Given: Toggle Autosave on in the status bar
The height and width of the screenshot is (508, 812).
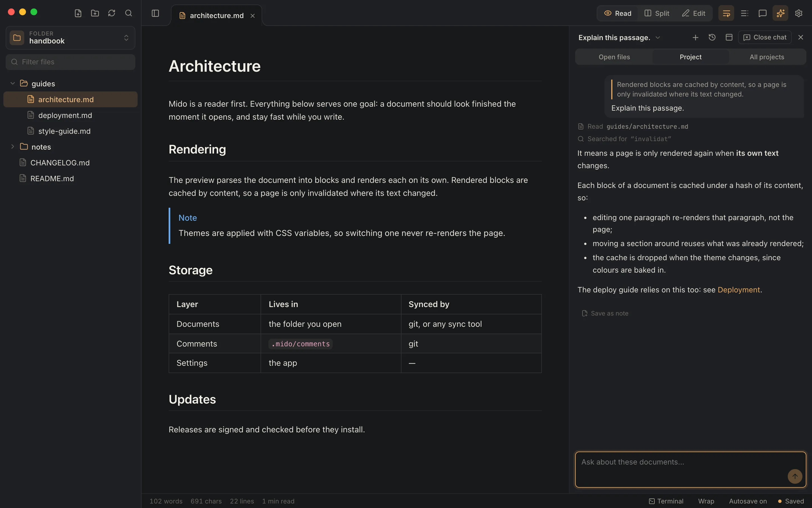Looking at the screenshot, I should (x=748, y=501).
